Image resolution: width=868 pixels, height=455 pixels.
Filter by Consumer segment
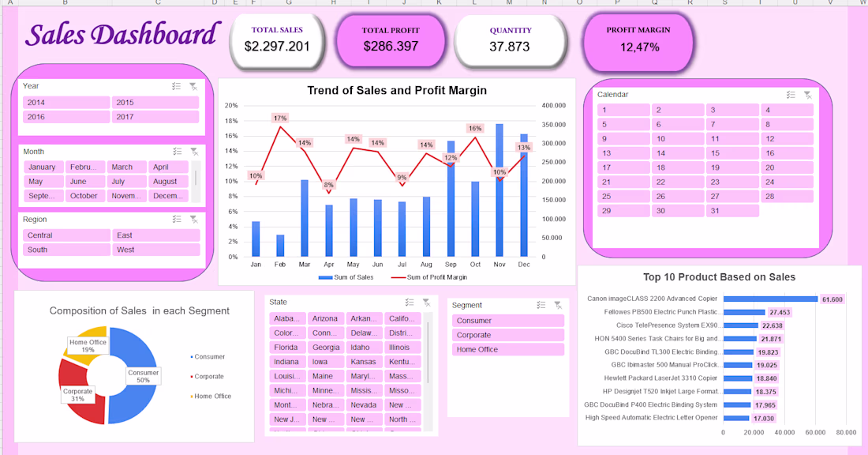coord(508,321)
